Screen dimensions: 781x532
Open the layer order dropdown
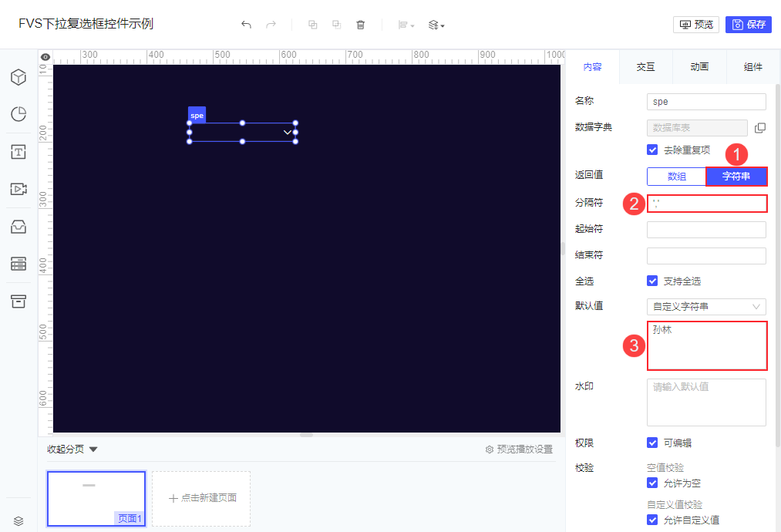tap(436, 25)
